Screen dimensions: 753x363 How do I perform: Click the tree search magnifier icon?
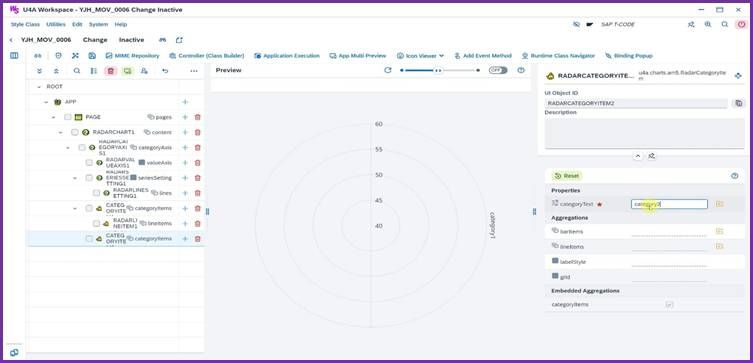click(x=77, y=71)
